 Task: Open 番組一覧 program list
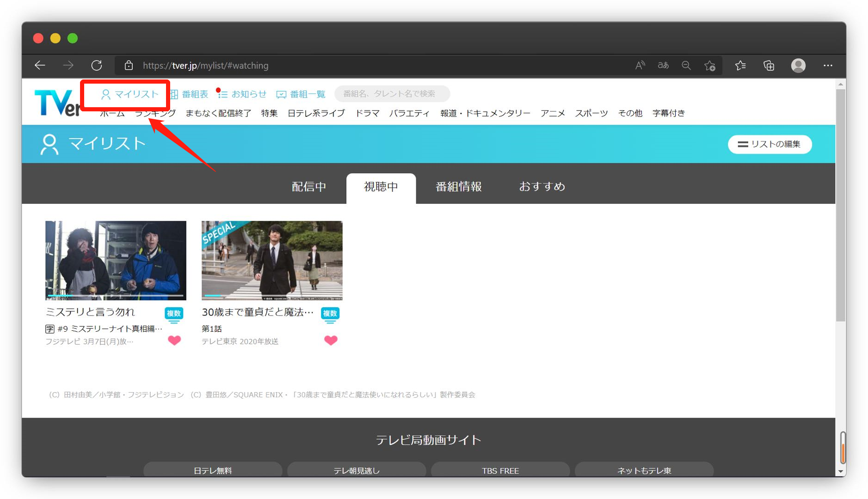tap(301, 94)
